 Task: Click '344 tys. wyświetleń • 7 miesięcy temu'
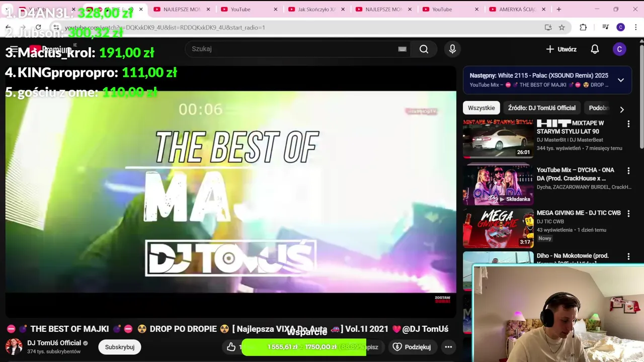[x=580, y=148]
